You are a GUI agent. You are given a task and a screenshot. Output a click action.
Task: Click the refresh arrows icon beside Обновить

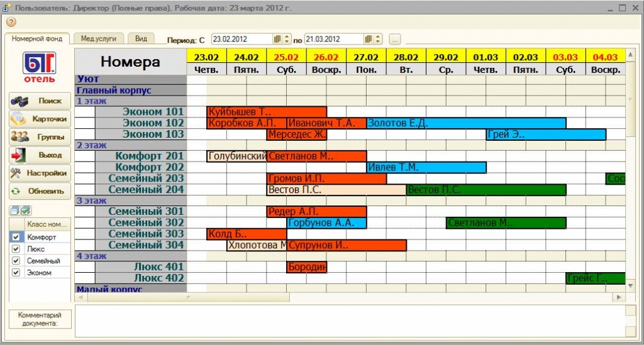point(16,191)
